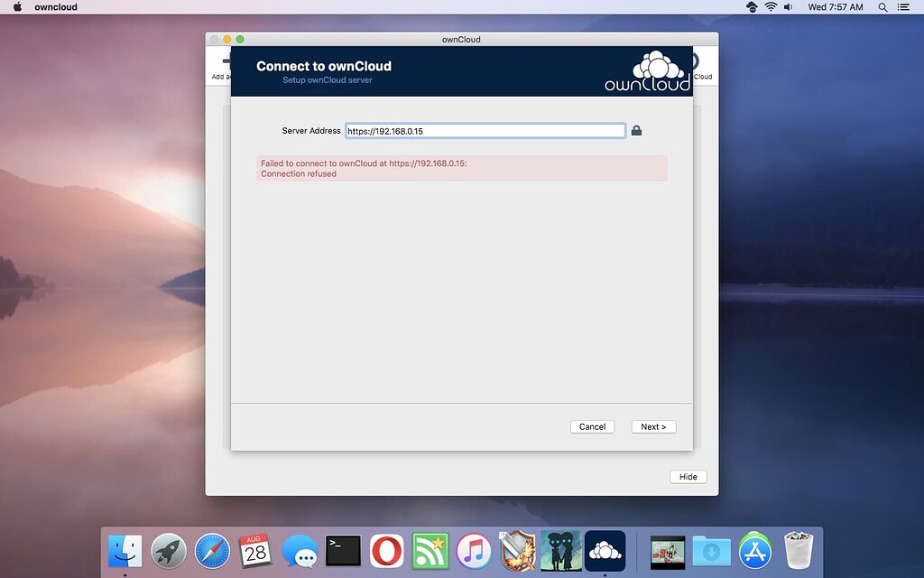
Task: Click the Setup ownCloud server subtitle
Action: click(x=327, y=80)
